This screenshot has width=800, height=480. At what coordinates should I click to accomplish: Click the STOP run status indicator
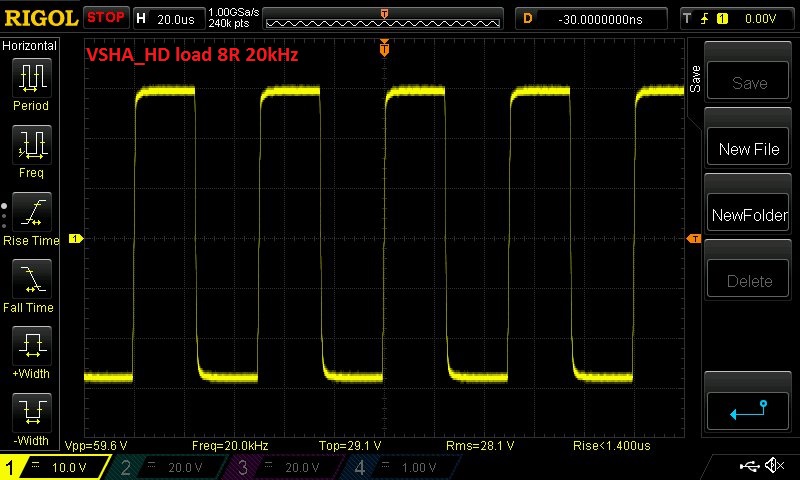(106, 17)
